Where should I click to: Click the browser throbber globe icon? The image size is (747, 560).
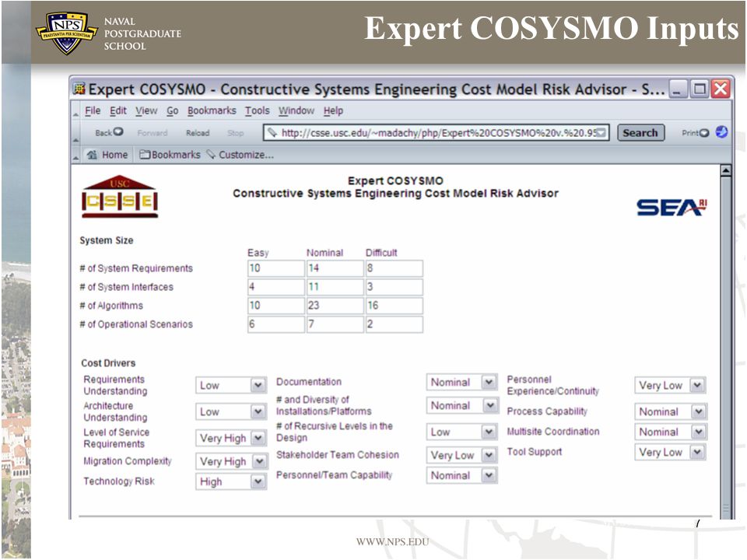[722, 132]
